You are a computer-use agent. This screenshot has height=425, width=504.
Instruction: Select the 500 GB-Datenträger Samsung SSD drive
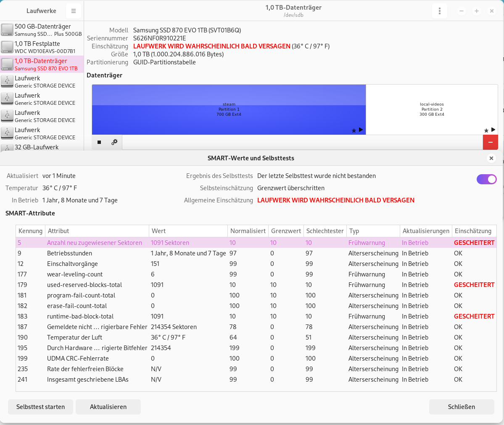[x=42, y=30]
